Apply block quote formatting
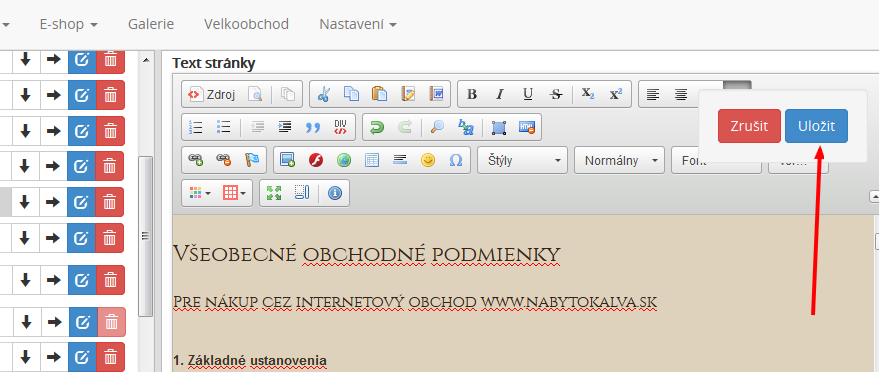 313,127
